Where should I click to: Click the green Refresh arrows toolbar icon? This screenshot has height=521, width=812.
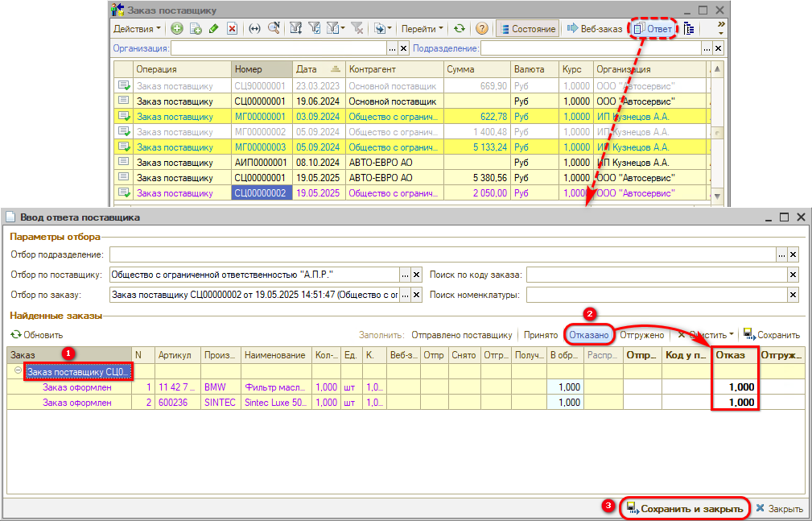click(x=459, y=28)
